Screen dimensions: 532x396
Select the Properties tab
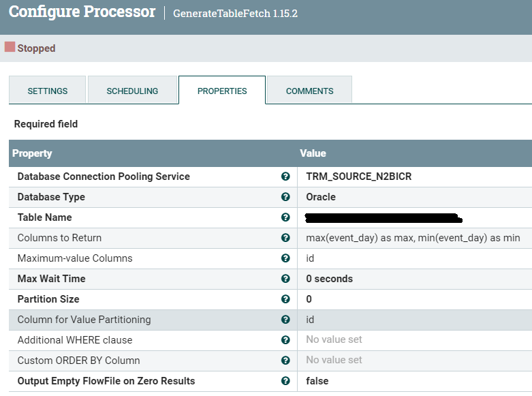[x=222, y=91]
